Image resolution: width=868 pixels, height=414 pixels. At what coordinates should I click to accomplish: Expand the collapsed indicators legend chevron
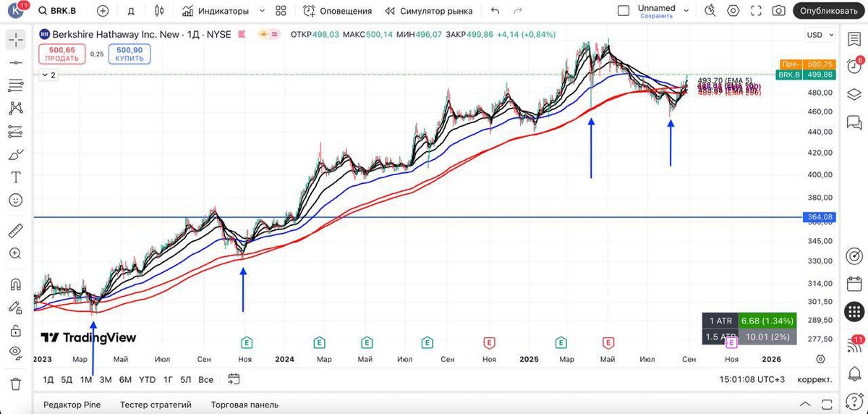(48, 75)
